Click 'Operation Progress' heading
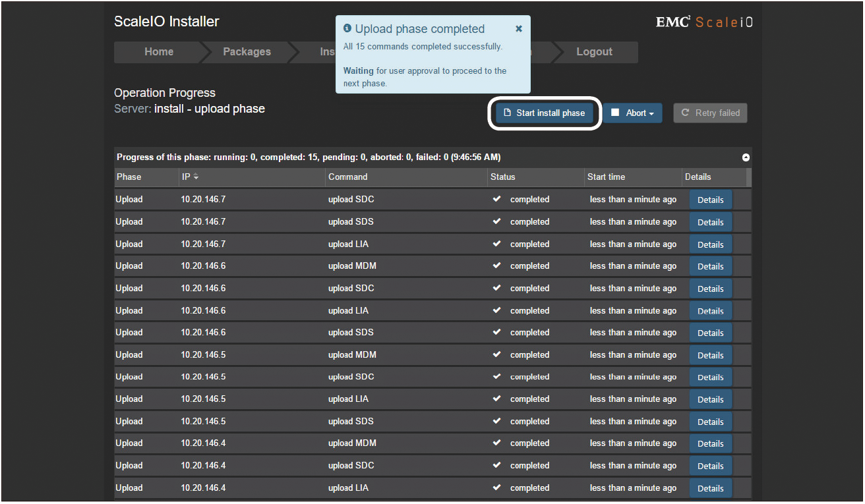 tap(165, 93)
